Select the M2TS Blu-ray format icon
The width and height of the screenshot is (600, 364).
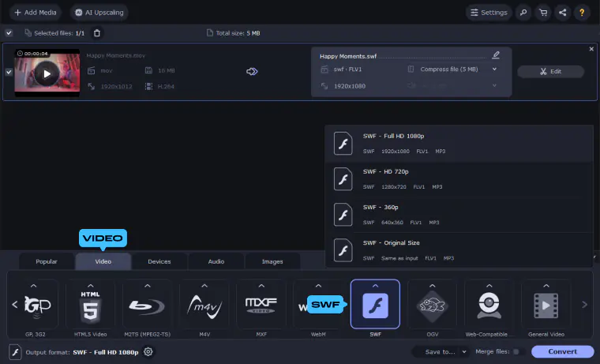[148, 306]
